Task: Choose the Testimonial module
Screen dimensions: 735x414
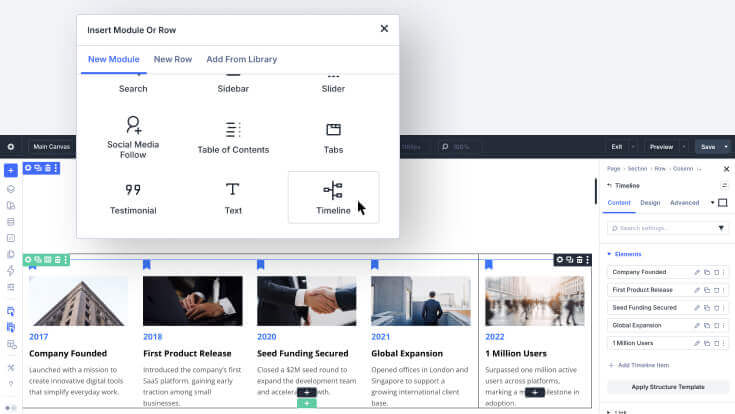Action: pos(133,197)
